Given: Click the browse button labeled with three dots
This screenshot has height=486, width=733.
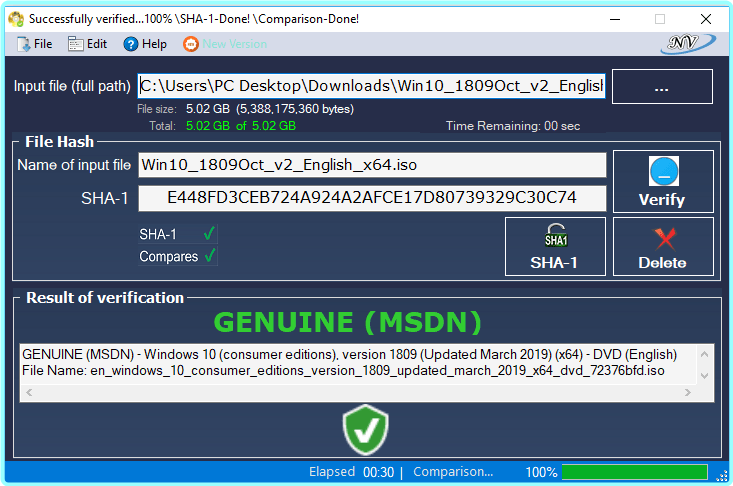Looking at the screenshot, I should click(x=661, y=87).
